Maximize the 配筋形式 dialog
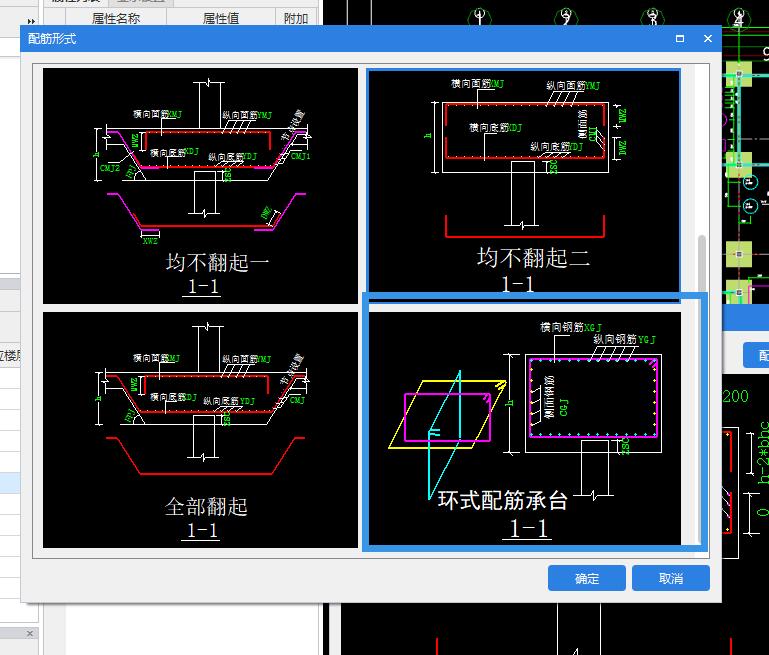 tap(680, 39)
